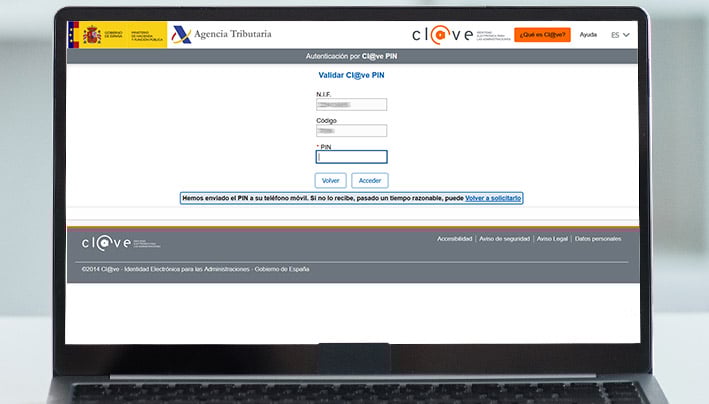The image size is (709, 404).
Task: Follow the Volver a solicitarlo link
Action: (x=493, y=198)
